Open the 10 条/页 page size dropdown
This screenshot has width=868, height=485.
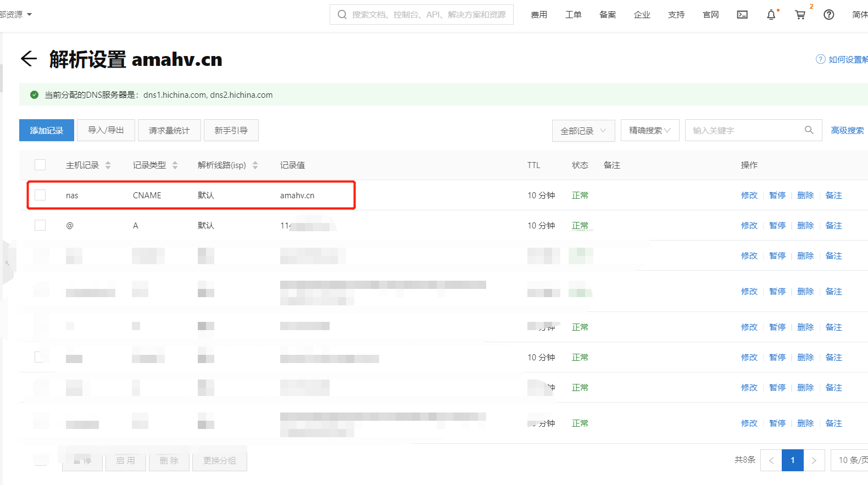click(x=849, y=460)
